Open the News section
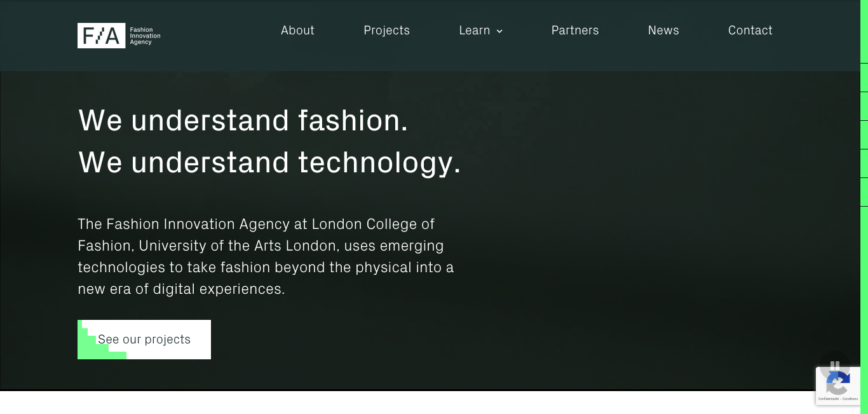Viewport: 868px width, 414px height. tap(663, 31)
